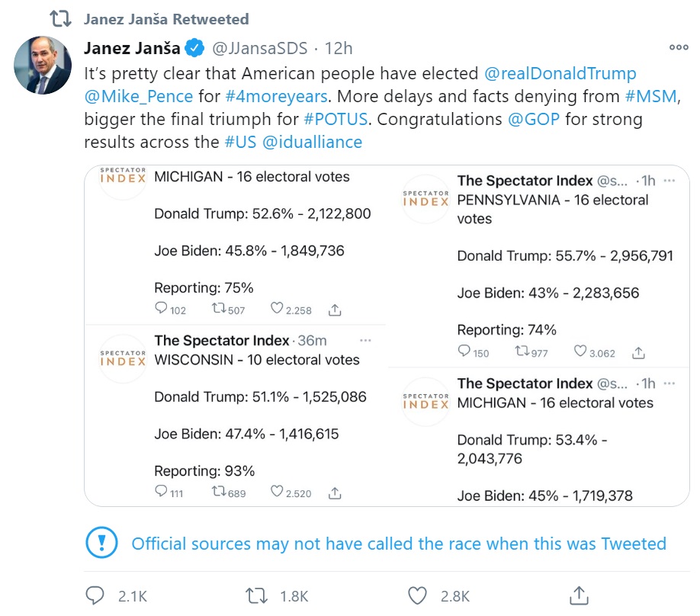The width and height of the screenshot is (700, 616).
Task: Click the 'Janez Janša Retweeted' label
Action: (166, 18)
